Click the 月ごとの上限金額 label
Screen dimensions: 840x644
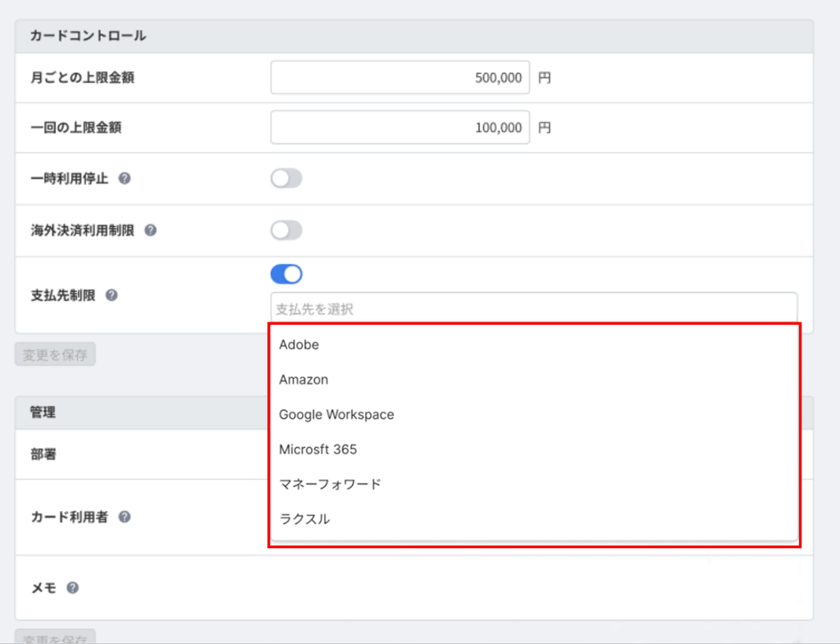[x=83, y=78]
